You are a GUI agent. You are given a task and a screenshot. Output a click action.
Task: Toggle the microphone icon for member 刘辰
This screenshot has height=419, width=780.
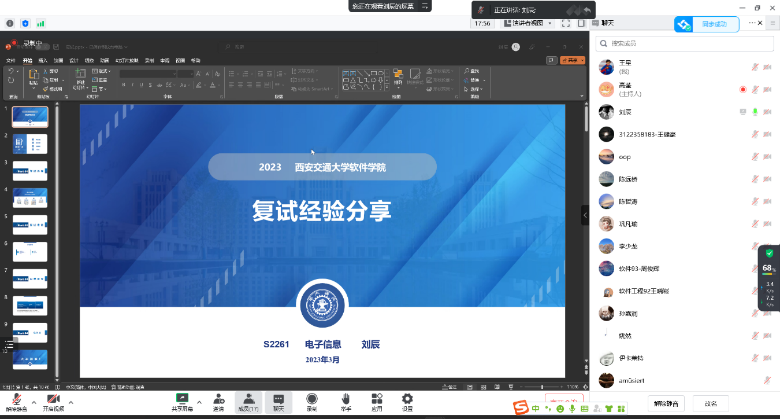coord(755,112)
